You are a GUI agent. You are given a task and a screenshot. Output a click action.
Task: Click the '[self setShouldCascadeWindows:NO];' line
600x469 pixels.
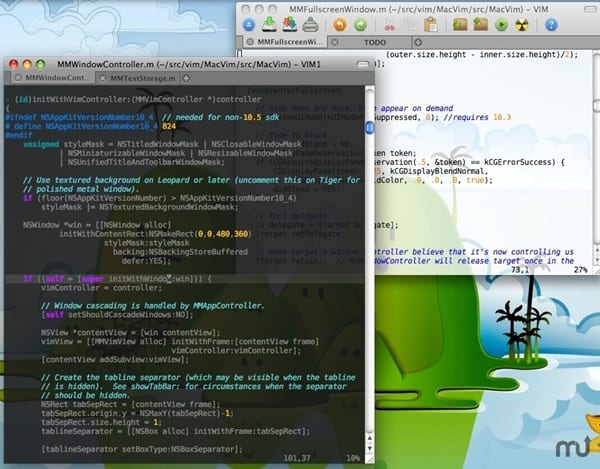tap(117, 315)
